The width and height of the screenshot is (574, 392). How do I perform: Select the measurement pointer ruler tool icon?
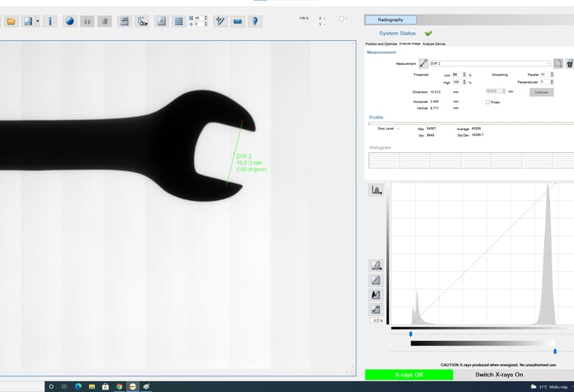(x=220, y=22)
